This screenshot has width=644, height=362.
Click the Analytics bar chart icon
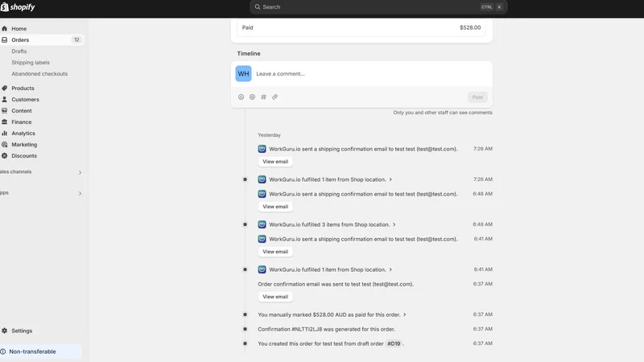pyautogui.click(x=5, y=134)
